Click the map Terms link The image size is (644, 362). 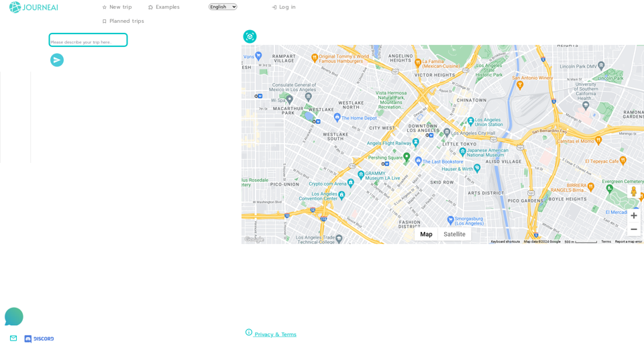point(606,242)
